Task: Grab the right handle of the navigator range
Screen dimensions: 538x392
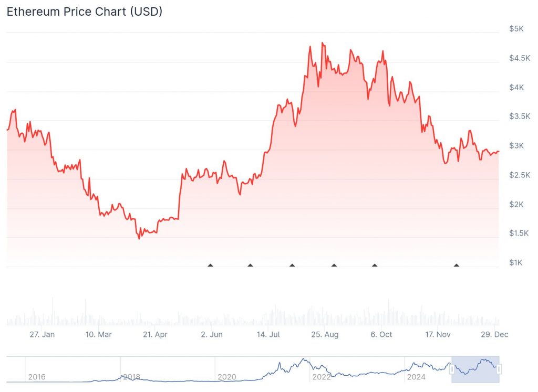Action: click(x=499, y=369)
